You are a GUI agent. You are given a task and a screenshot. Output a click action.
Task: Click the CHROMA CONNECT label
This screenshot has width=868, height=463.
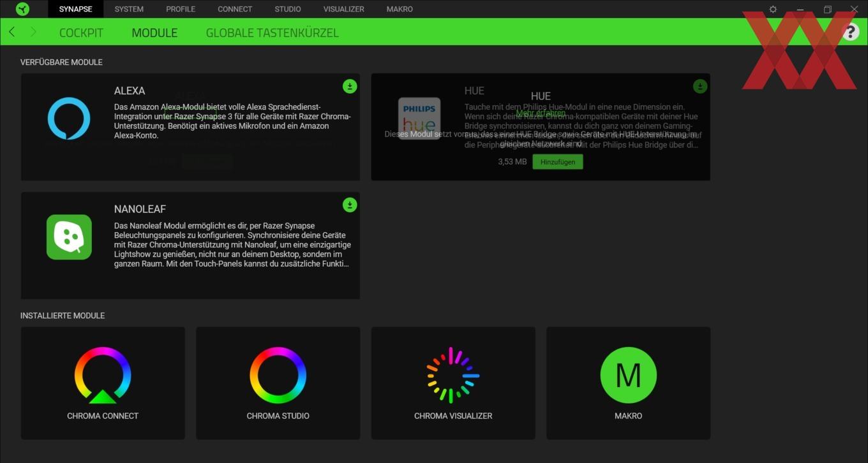103,416
